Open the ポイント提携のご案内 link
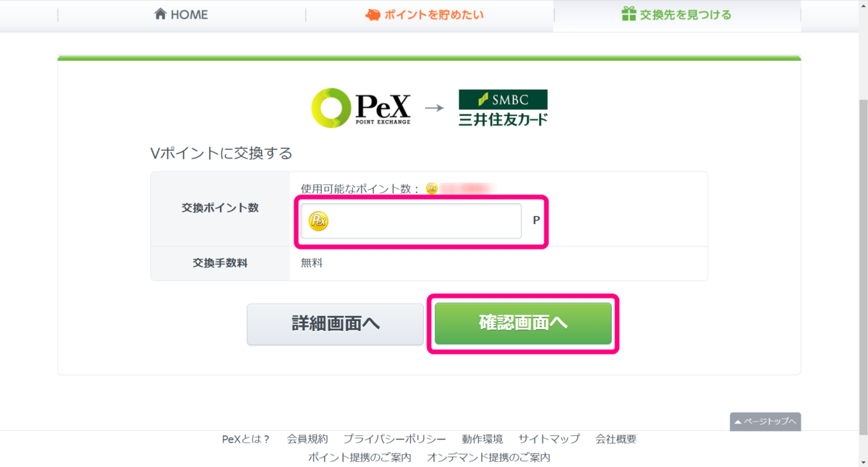This screenshot has width=868, height=467. tap(359, 458)
